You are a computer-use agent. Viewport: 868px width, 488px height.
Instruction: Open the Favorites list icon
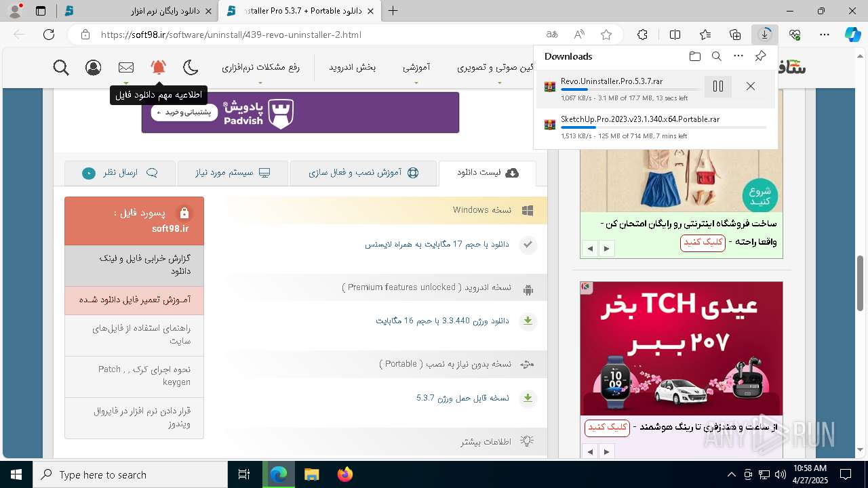pyautogui.click(x=705, y=35)
